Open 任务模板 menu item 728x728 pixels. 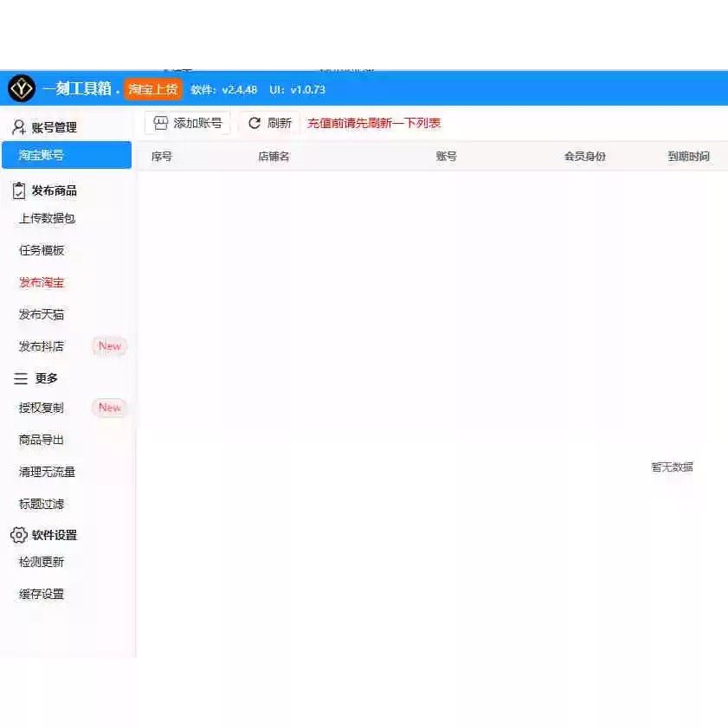(42, 250)
